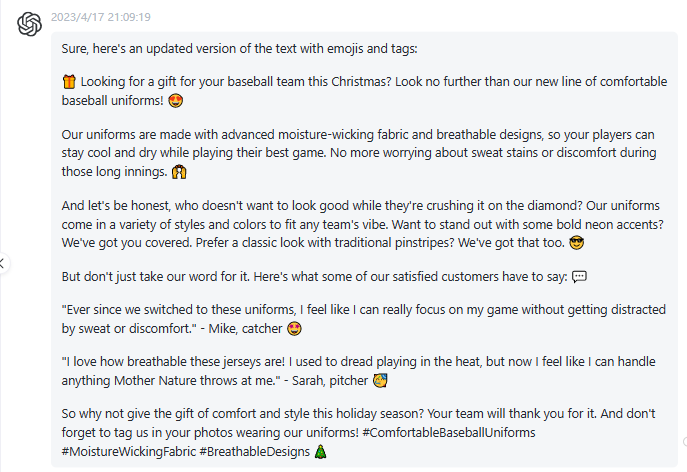This screenshot has width=687, height=472.
Task: Click the #ComfortableBaseballUniforms hashtag
Action: click(449, 433)
